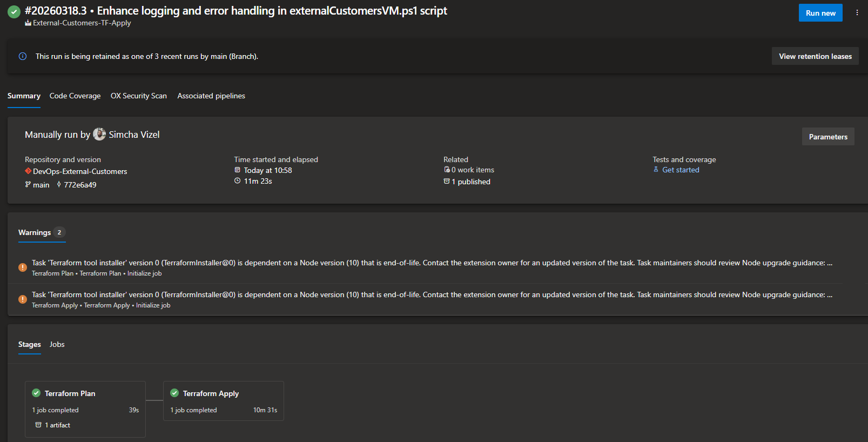Click the green run succeeded status icon
The image size is (868, 442).
tap(14, 11)
